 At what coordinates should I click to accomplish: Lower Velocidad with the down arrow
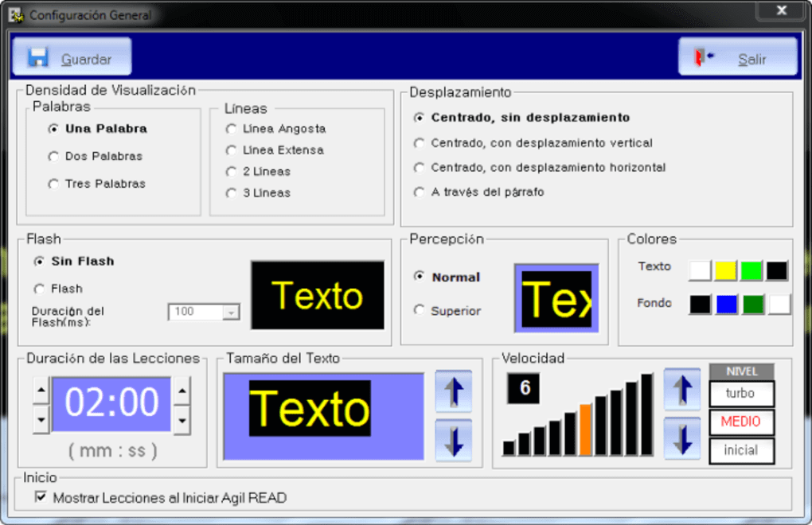click(x=681, y=438)
